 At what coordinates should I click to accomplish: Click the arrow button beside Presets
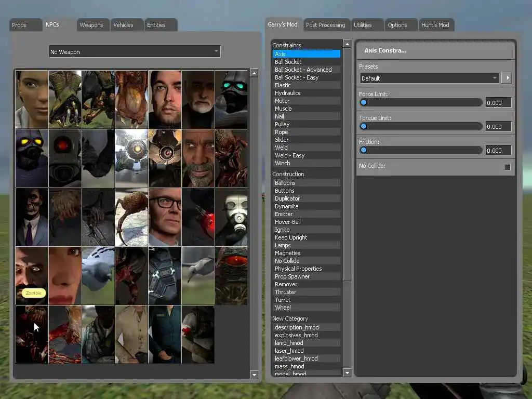pyautogui.click(x=507, y=78)
